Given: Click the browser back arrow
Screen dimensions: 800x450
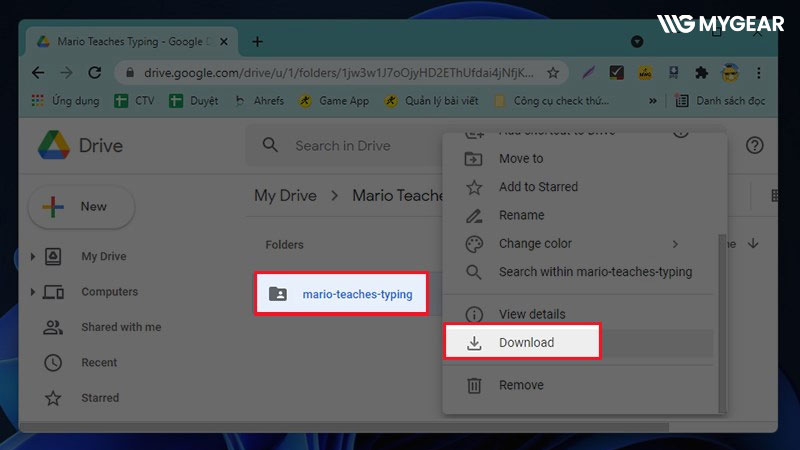Looking at the screenshot, I should coord(38,73).
